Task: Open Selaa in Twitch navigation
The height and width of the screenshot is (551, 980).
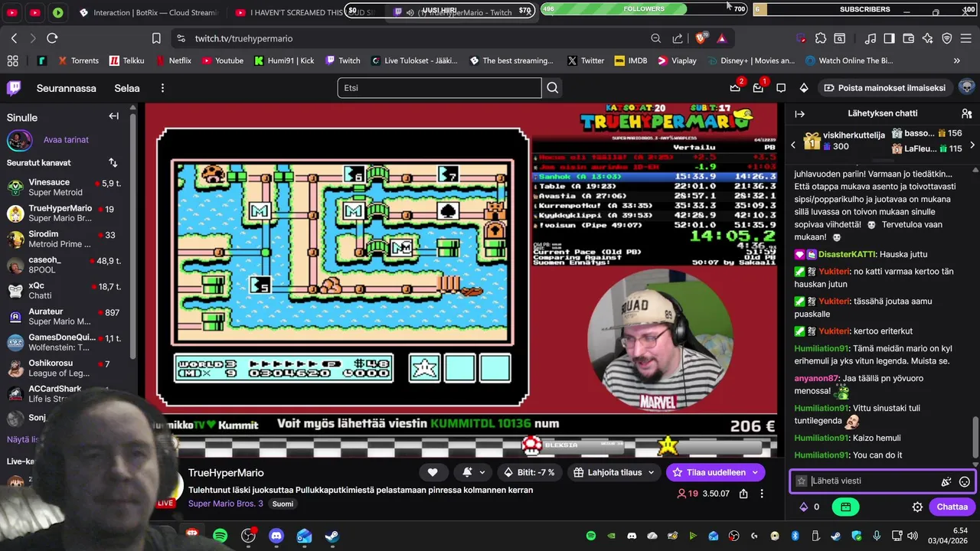Action: pos(127,88)
